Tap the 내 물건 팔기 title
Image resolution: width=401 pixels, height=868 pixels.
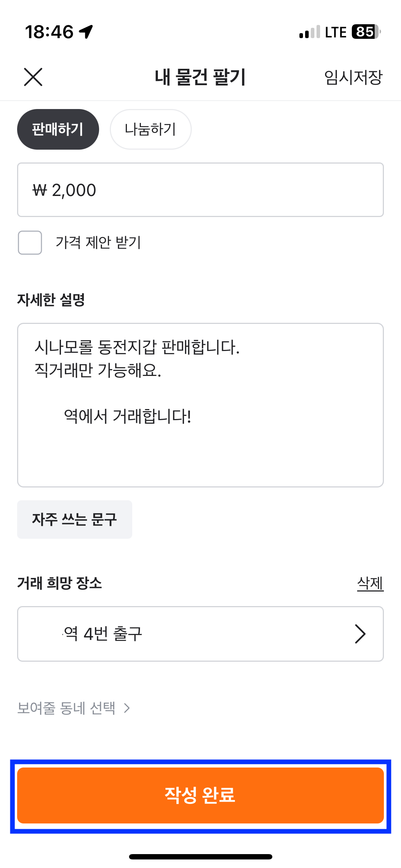pos(200,77)
